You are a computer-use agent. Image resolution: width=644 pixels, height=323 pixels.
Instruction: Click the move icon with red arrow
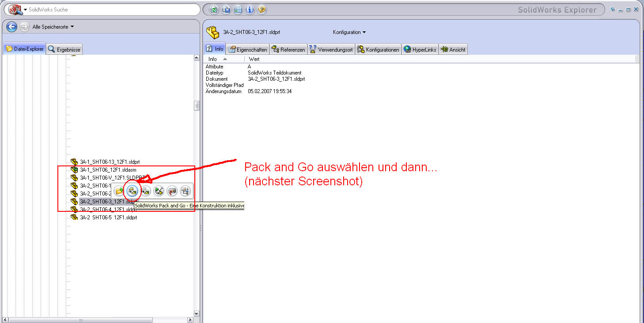[x=172, y=191]
